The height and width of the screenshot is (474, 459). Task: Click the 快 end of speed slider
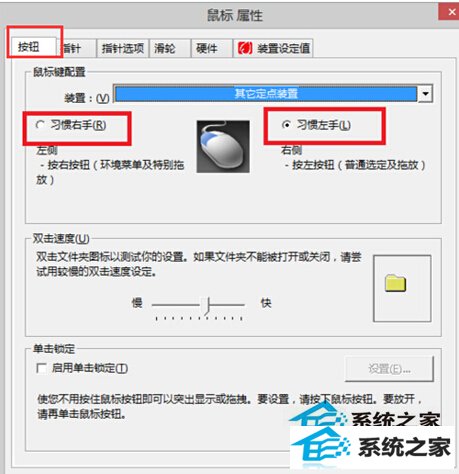coord(266,303)
